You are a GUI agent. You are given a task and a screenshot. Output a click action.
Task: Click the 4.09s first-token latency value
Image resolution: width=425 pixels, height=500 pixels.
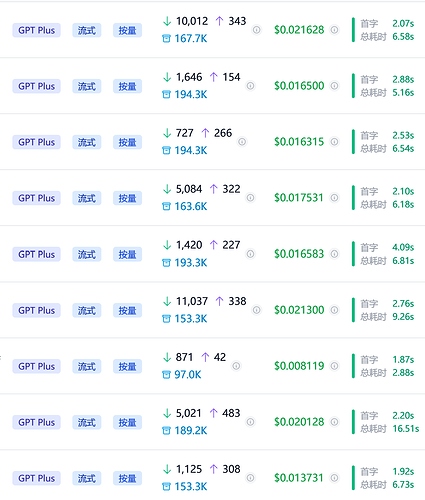403,247
